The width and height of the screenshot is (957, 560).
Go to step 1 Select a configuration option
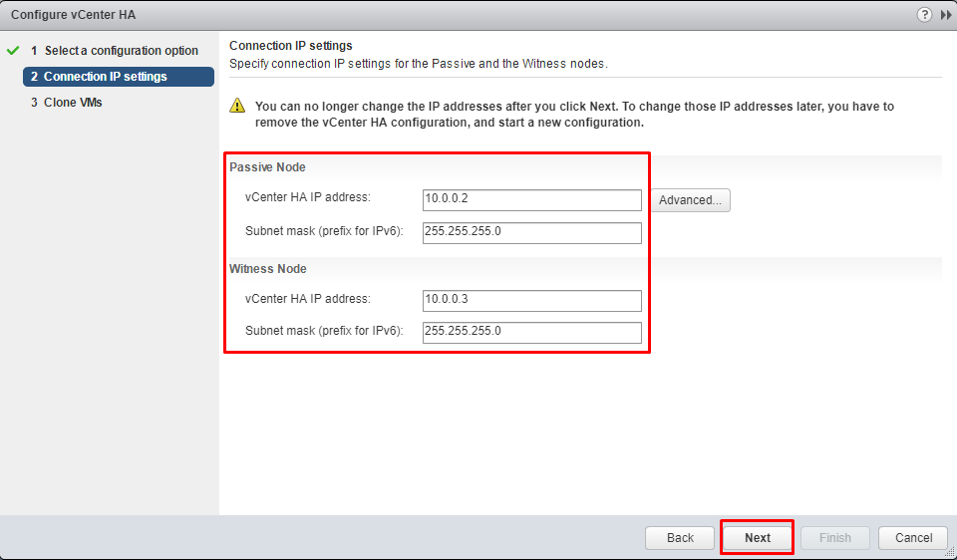[115, 51]
